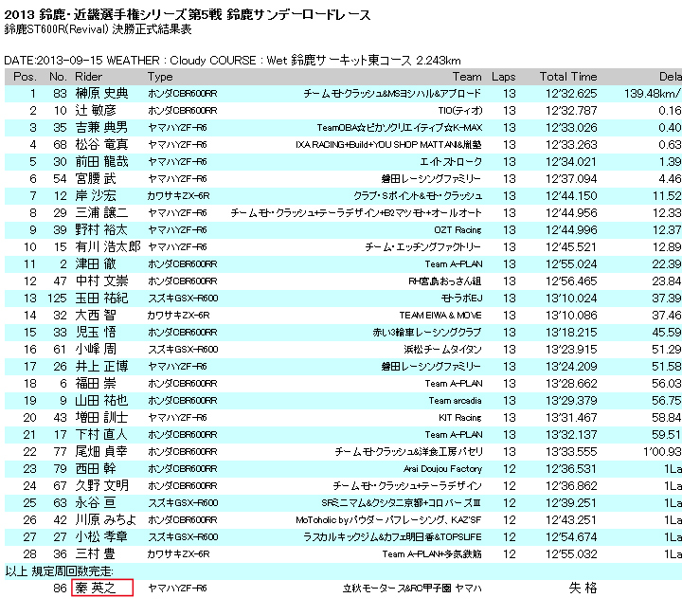Click team name エイトストローク
The image size is (682, 616).
(451, 162)
